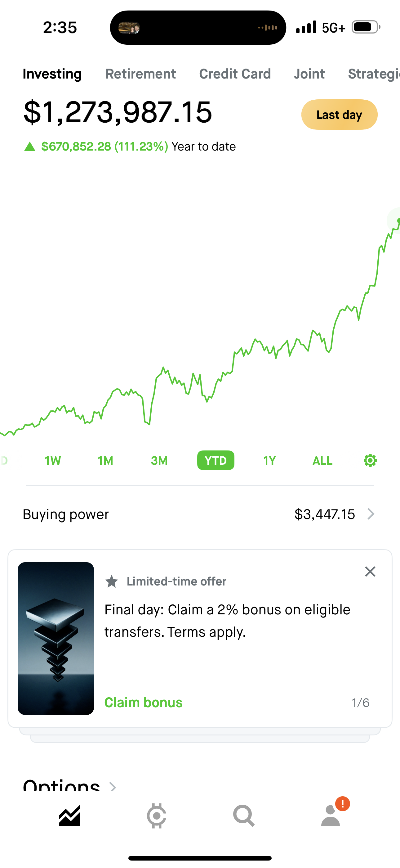Image resolution: width=400 pixels, height=868 pixels.
Task: Dismiss the limited-time offer card
Action: [370, 572]
